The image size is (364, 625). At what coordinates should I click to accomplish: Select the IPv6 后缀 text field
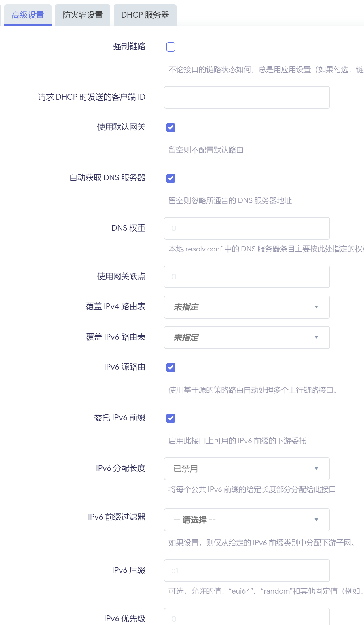tap(247, 571)
